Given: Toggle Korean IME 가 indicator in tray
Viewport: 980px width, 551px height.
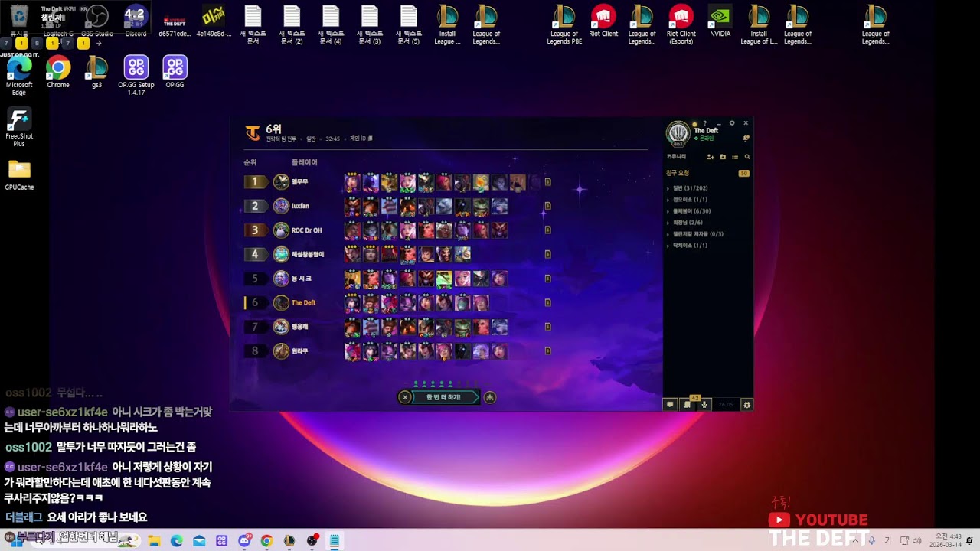Looking at the screenshot, I should pos(888,541).
